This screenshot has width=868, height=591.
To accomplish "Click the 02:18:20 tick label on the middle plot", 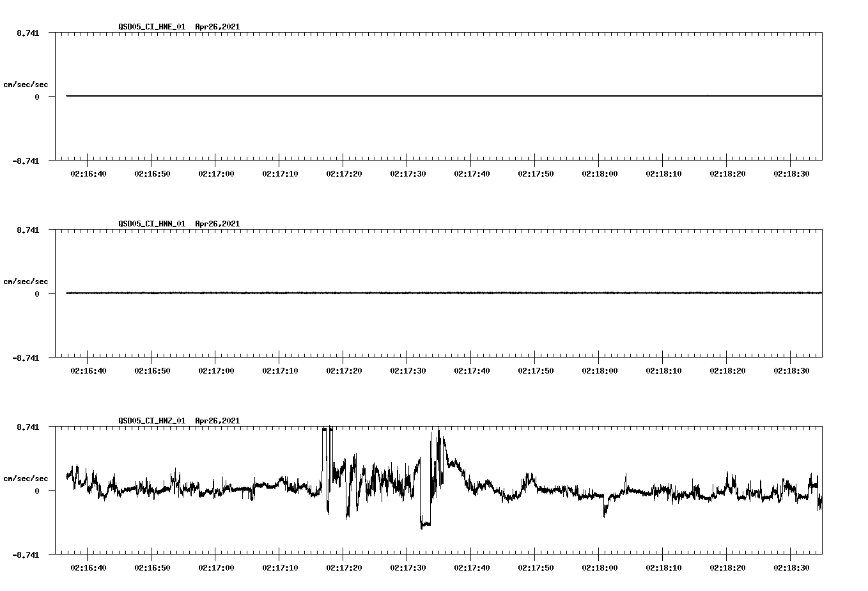I will [728, 369].
